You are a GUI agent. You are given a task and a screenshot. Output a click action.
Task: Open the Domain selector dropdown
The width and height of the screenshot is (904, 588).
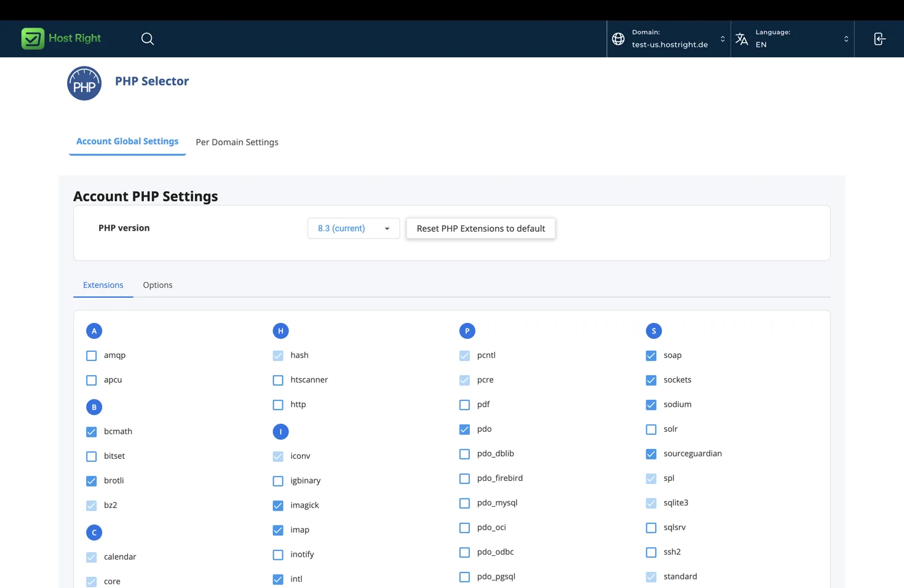pyautogui.click(x=668, y=39)
